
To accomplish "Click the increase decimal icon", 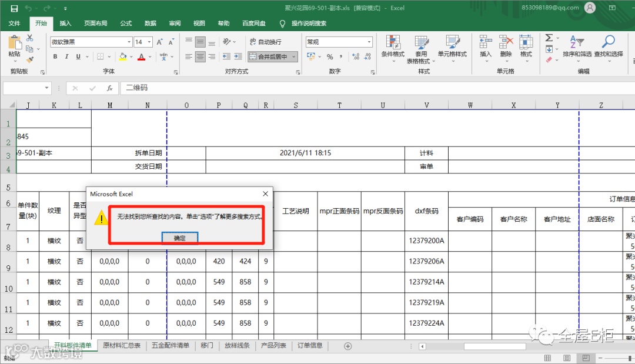I will pos(356,56).
